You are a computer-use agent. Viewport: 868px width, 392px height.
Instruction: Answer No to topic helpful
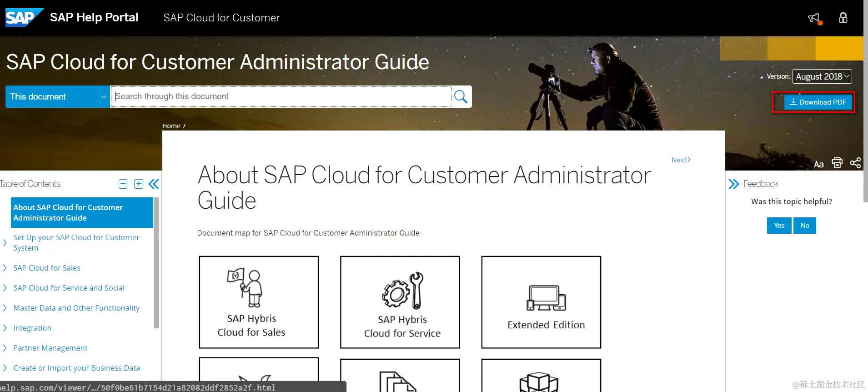pyautogui.click(x=804, y=226)
